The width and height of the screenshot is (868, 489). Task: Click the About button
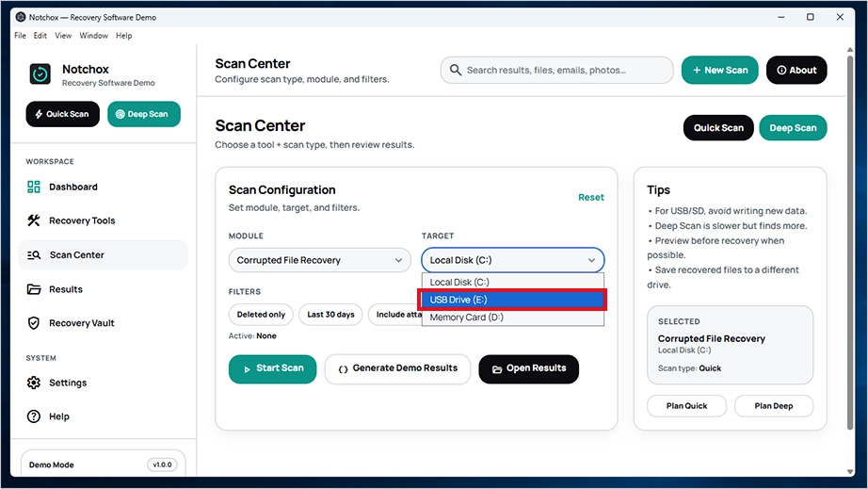(x=796, y=71)
